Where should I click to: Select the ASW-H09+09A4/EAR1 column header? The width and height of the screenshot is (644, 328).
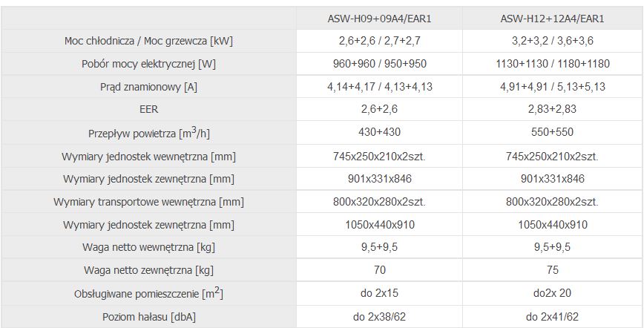click(380, 19)
